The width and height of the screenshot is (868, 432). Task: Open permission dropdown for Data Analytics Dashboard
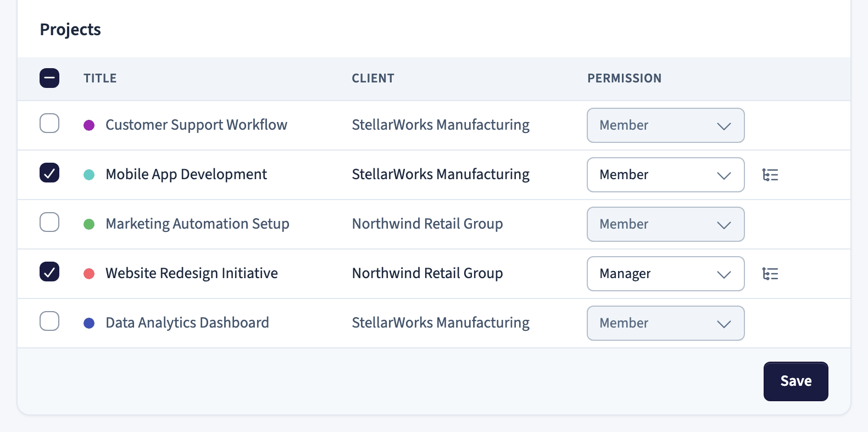[666, 323]
